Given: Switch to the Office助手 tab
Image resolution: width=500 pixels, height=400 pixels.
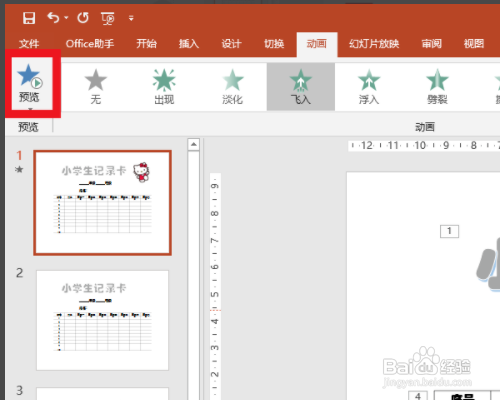Looking at the screenshot, I should tap(90, 44).
